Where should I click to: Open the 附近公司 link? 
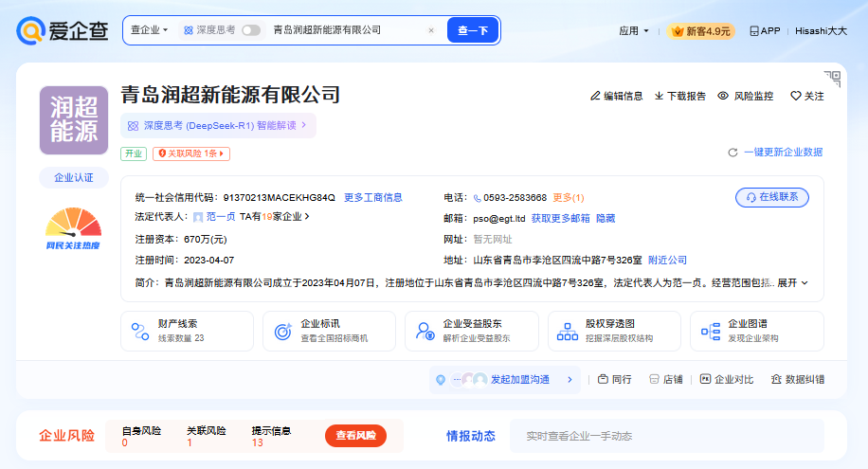click(668, 261)
